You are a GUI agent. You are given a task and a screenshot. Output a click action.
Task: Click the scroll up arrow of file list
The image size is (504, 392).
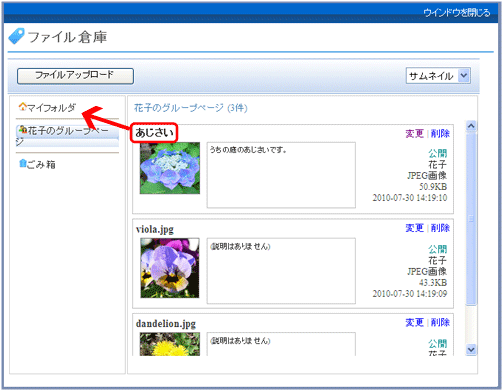[x=471, y=126]
